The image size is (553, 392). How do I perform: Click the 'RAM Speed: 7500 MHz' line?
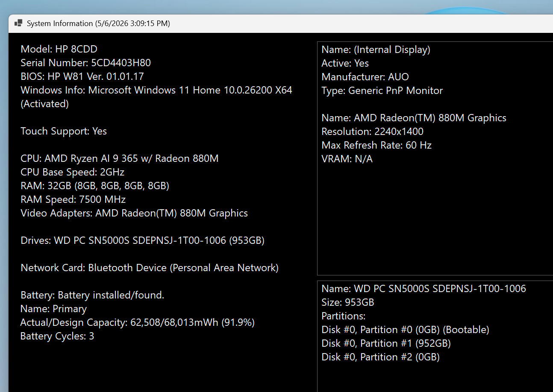73,199
